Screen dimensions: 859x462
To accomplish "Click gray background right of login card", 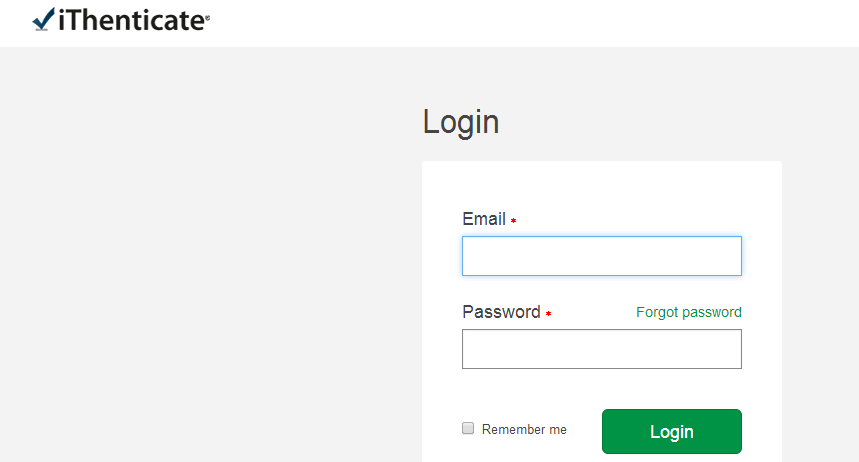I will click(820, 300).
